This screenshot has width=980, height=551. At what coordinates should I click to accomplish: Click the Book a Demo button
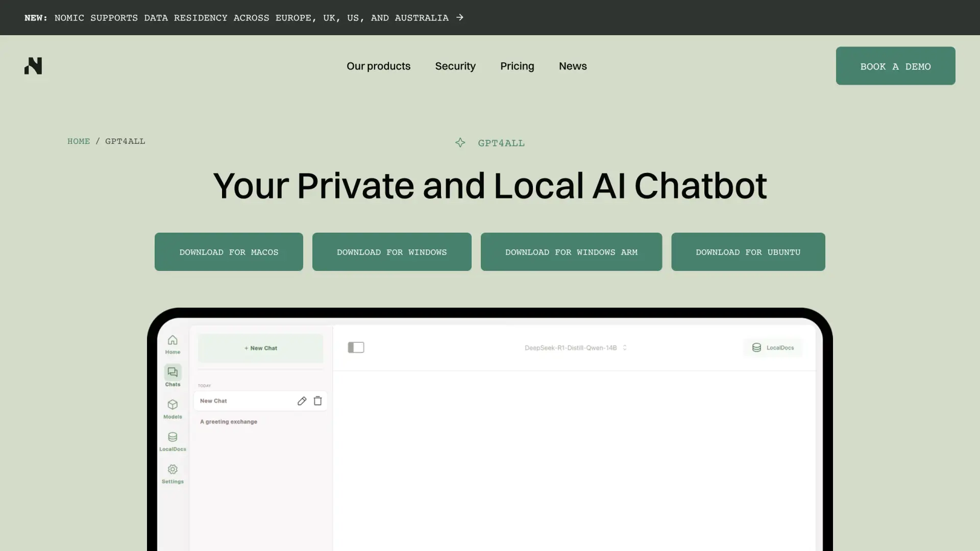(895, 66)
